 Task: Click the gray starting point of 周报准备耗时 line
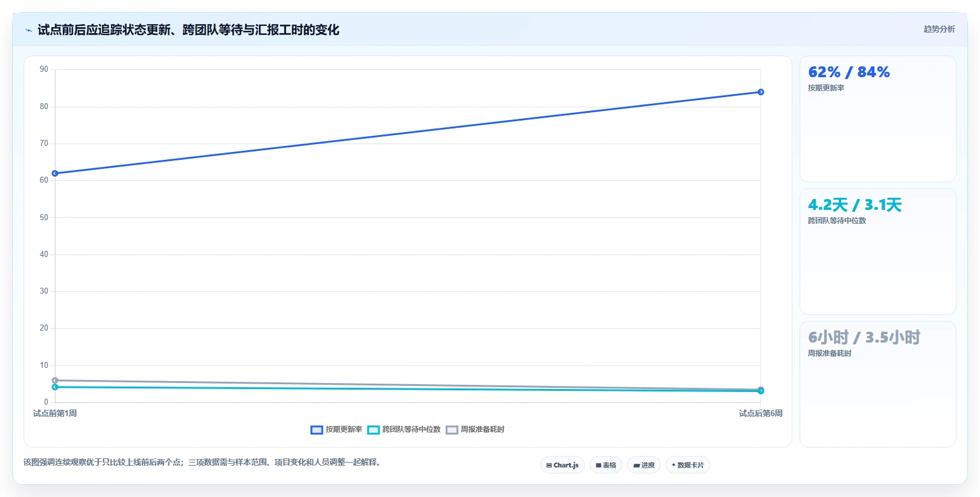55,381
